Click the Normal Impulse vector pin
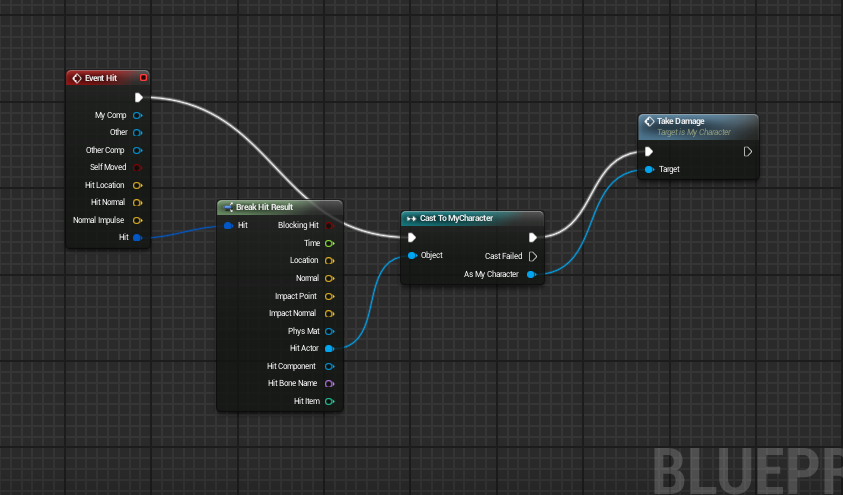843x495 pixels. click(x=138, y=220)
